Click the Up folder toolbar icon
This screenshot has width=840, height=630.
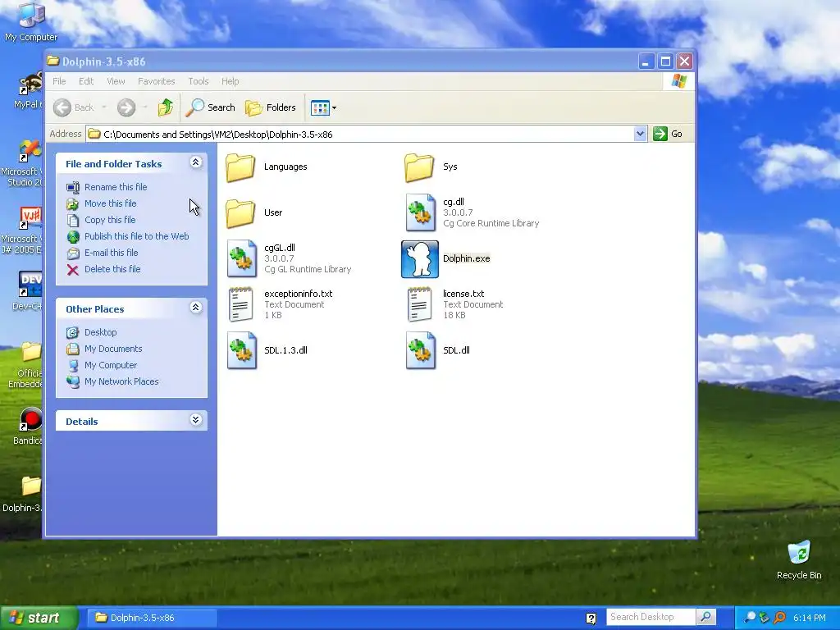[166, 107]
